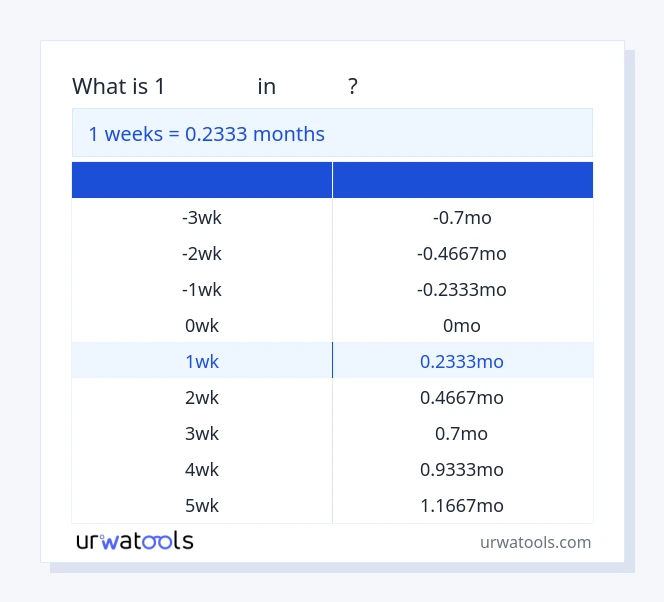Select the -0.7mo cell

(x=462, y=217)
